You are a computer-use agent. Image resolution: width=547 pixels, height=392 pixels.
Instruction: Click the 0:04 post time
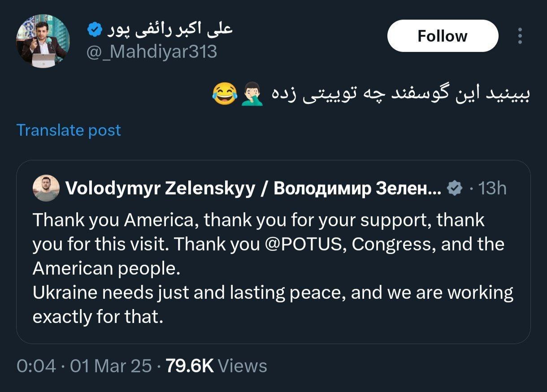click(36, 366)
